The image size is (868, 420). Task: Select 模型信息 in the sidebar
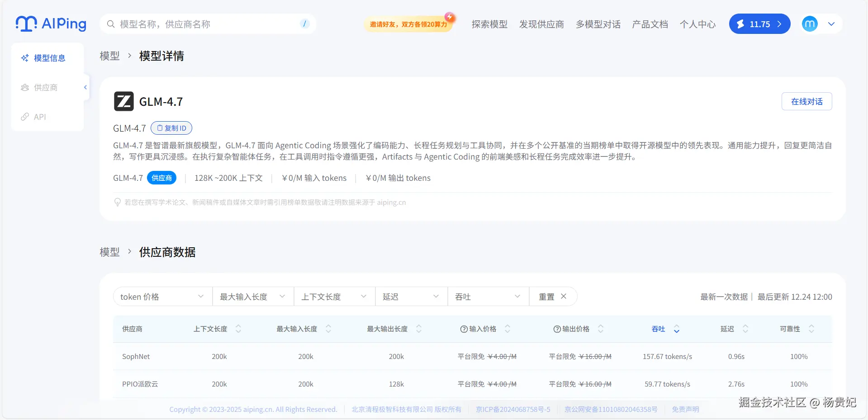47,58
